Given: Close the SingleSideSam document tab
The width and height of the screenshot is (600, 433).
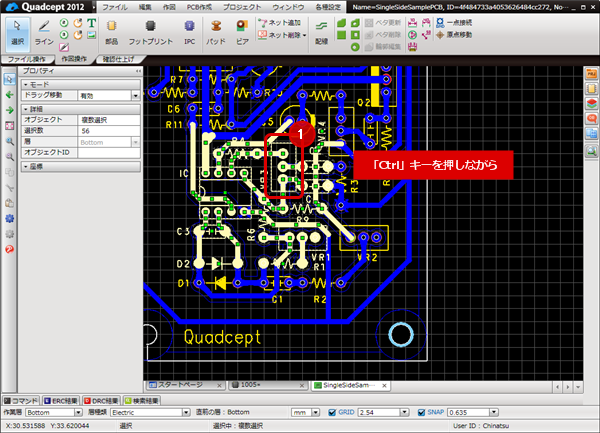Looking at the screenshot, I should (384, 386).
